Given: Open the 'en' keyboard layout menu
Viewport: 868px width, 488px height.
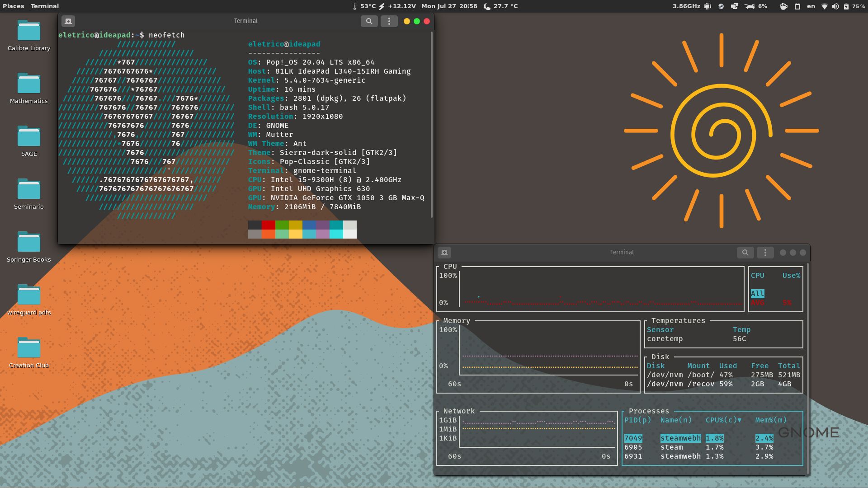Looking at the screenshot, I should pyautogui.click(x=811, y=6).
